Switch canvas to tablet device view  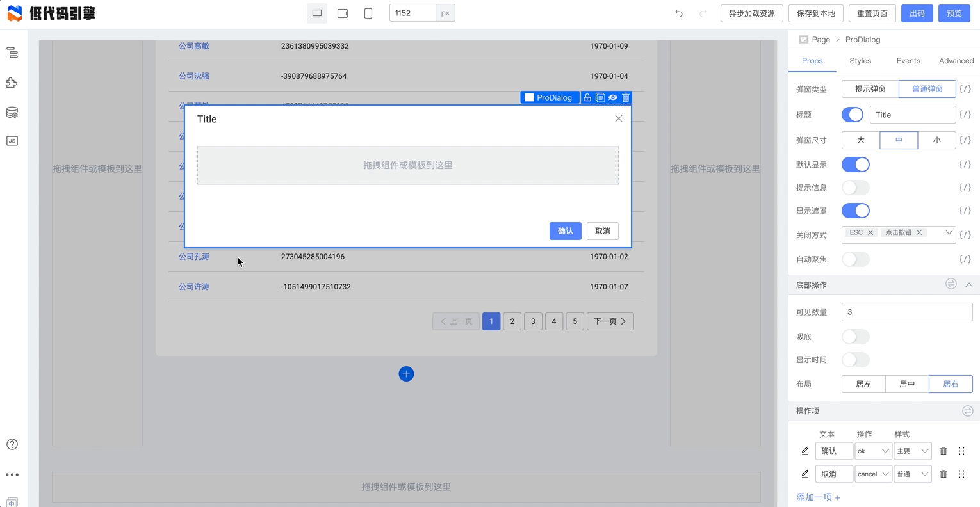click(343, 13)
